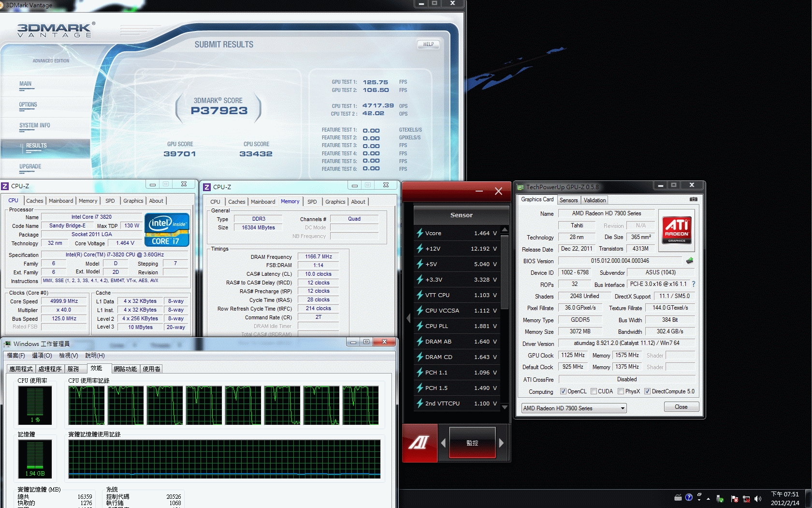Click the ATI Radeon Graphics logo
Viewport: 812px width, 508px height.
pyautogui.click(x=676, y=229)
